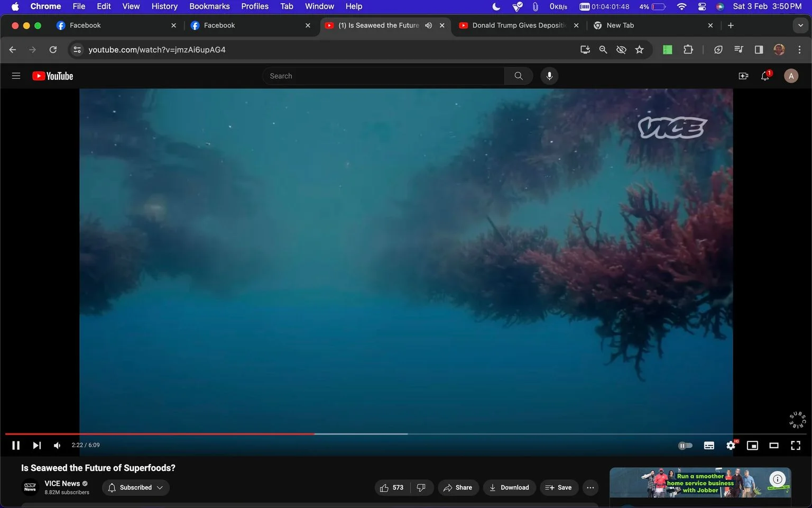The width and height of the screenshot is (812, 508).
Task: Dislike this video
Action: (x=421, y=487)
